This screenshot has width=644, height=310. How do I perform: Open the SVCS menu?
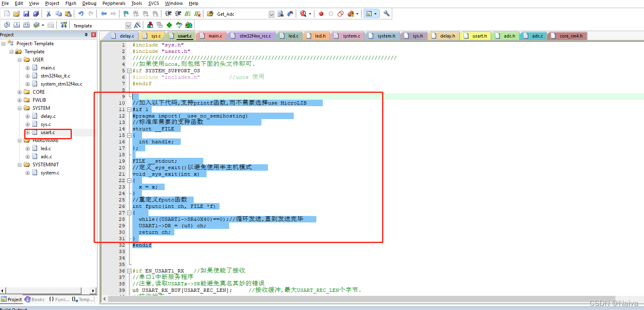153,3
